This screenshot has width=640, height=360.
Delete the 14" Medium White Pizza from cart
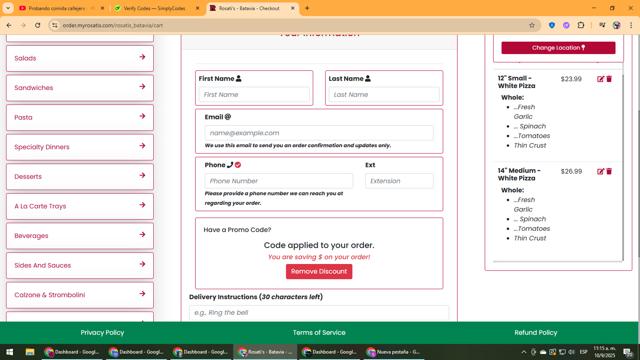click(609, 171)
